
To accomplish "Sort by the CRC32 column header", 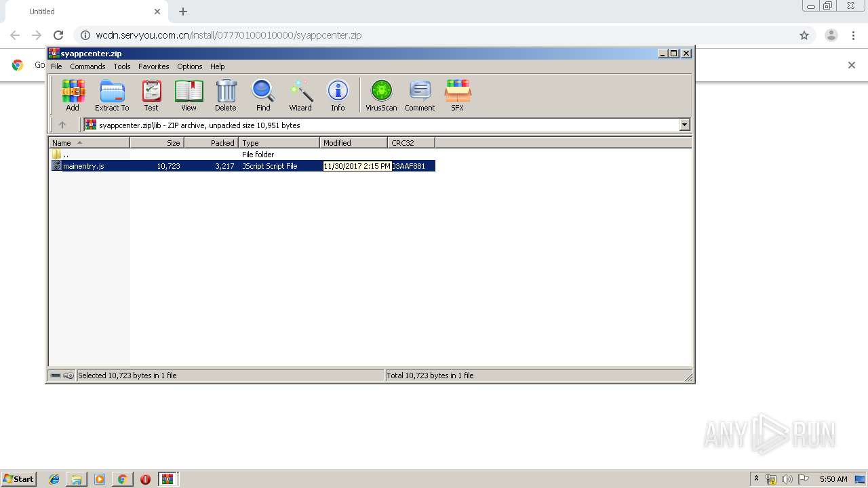I will point(411,143).
